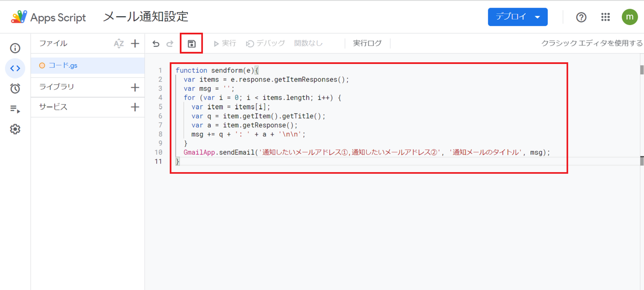Open the Google apps grid launcher

605,17
